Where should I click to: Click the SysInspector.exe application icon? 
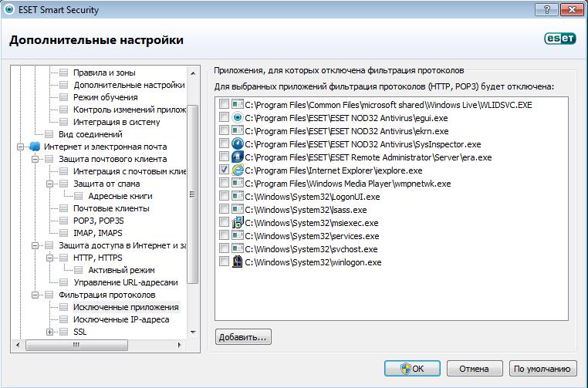pos(238,144)
